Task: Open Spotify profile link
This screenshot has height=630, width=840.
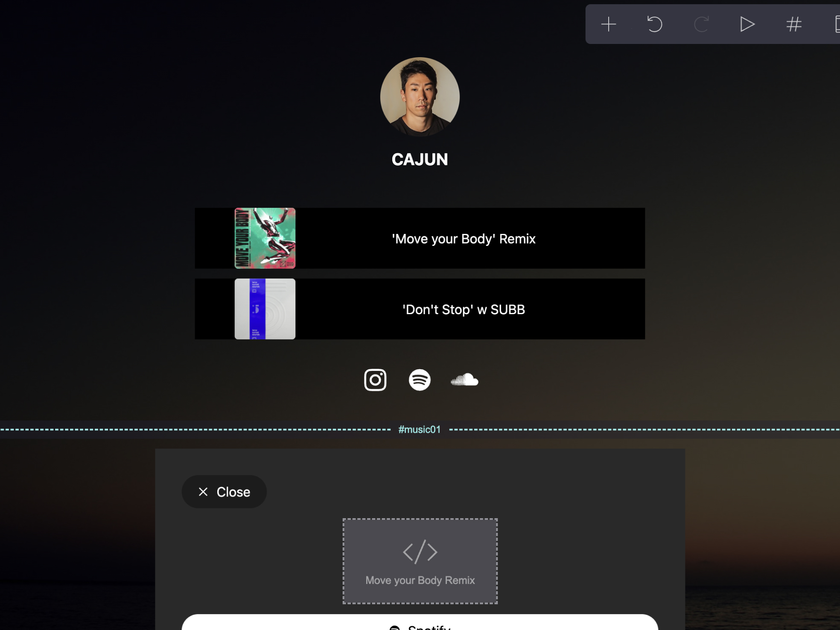Action: point(419,379)
